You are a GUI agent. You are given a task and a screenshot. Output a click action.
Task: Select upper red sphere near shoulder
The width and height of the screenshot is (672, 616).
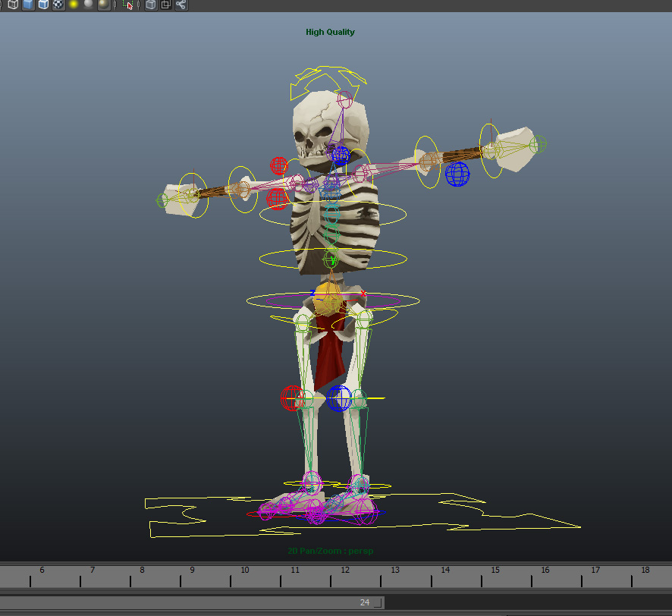[x=279, y=166]
